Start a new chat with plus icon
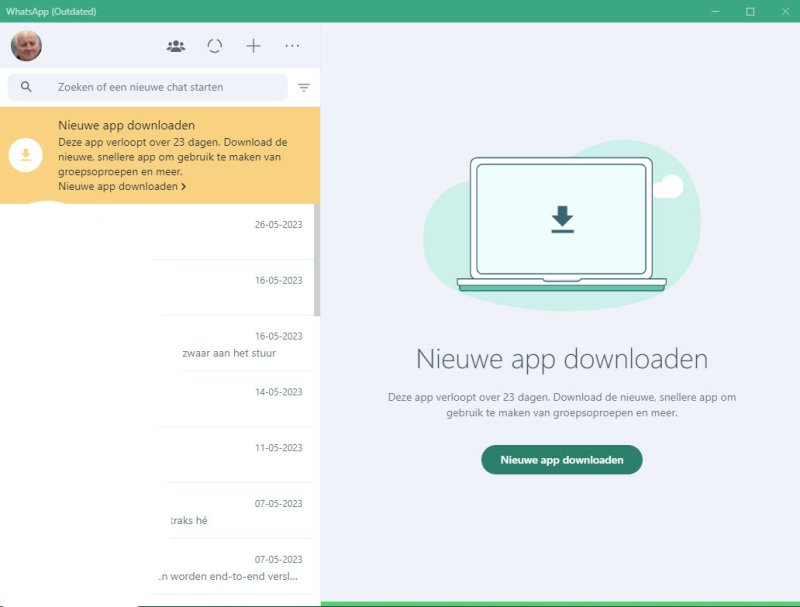This screenshot has width=800, height=607. pos(253,46)
